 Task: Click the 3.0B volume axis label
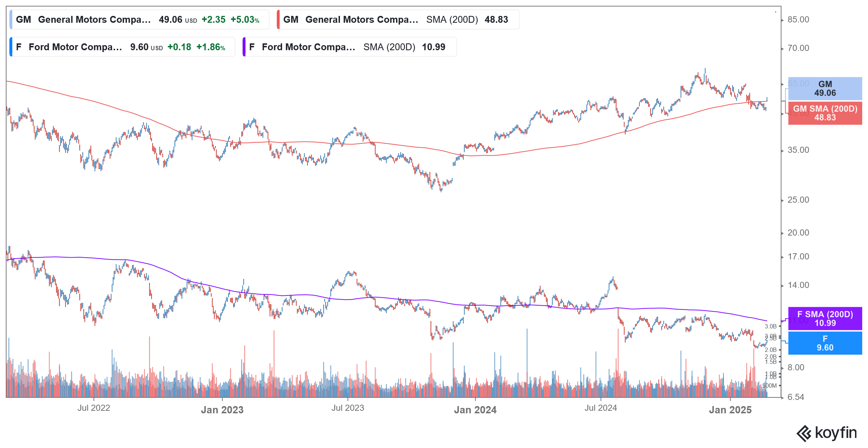pyautogui.click(x=771, y=326)
